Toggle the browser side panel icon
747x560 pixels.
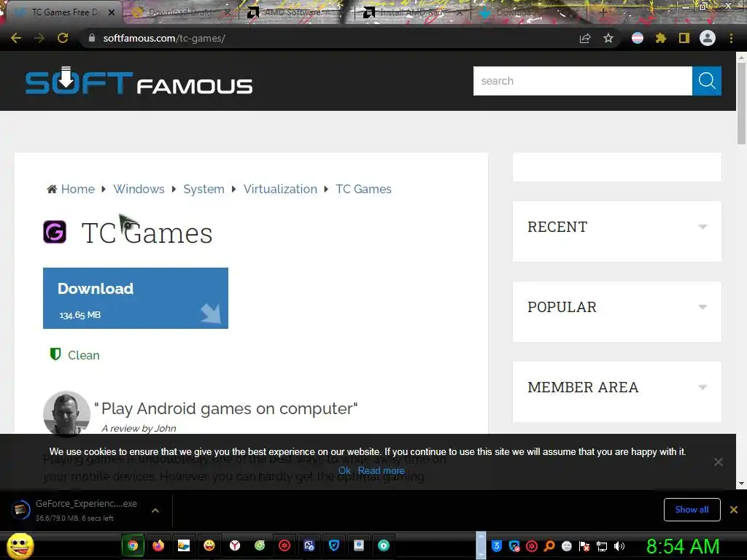684,38
